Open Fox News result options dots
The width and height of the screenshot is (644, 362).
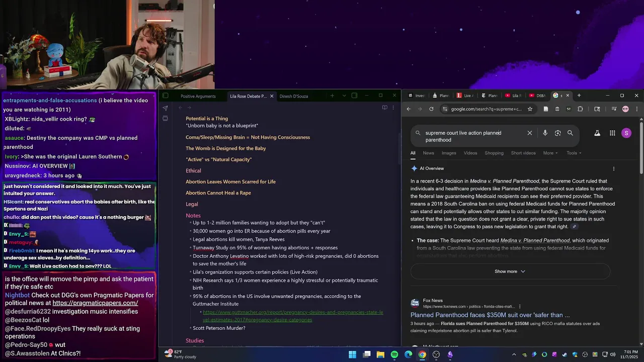tap(520, 306)
